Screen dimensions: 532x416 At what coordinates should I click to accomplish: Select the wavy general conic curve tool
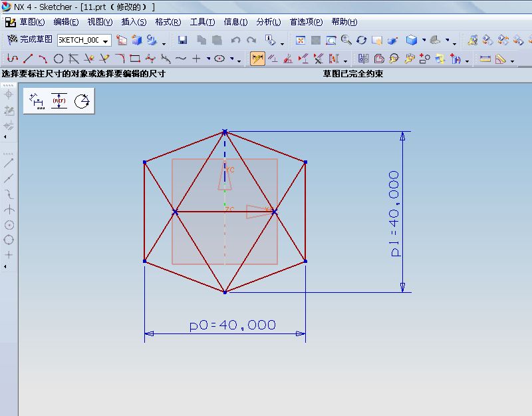coord(181,59)
